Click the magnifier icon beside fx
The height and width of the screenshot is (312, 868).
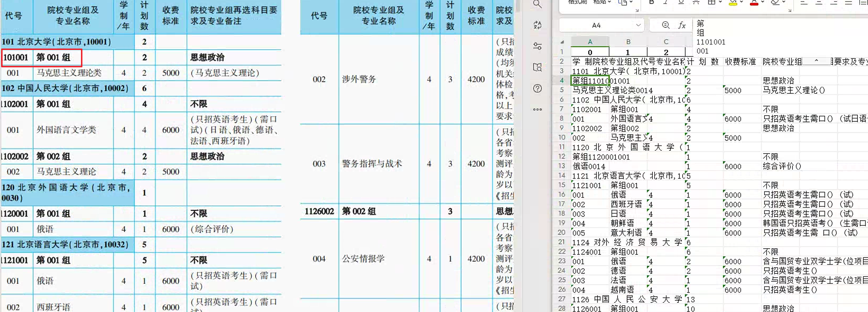tap(666, 25)
